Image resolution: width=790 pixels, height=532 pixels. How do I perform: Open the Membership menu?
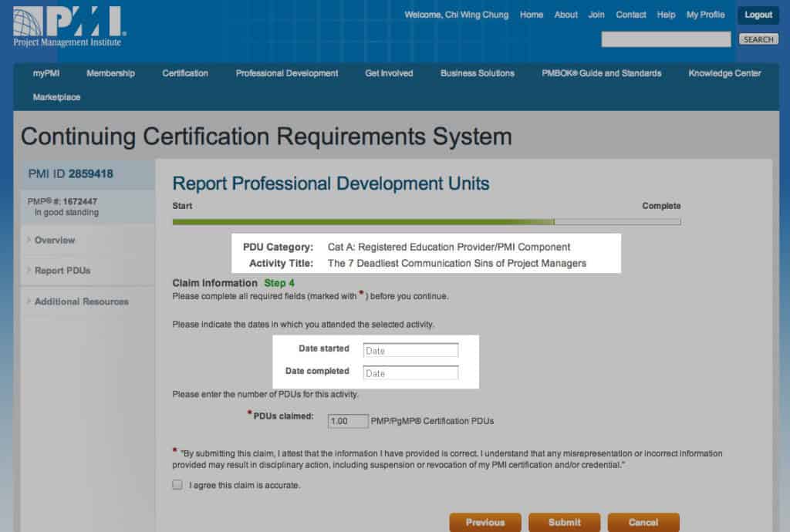coord(111,73)
